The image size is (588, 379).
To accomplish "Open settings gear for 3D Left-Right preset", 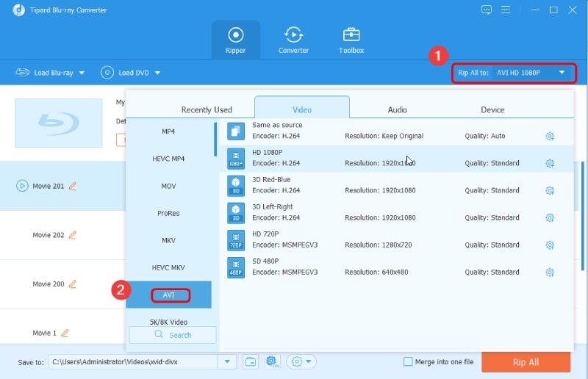I will tap(550, 218).
